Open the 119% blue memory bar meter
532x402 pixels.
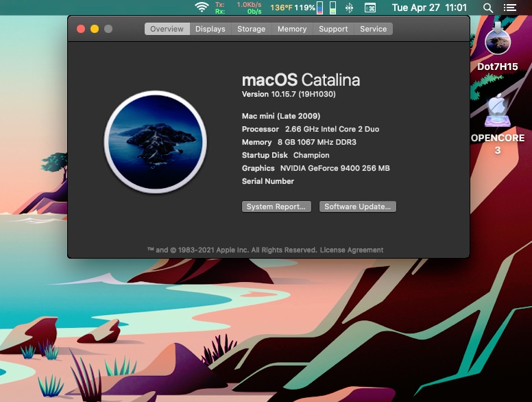coord(319,8)
